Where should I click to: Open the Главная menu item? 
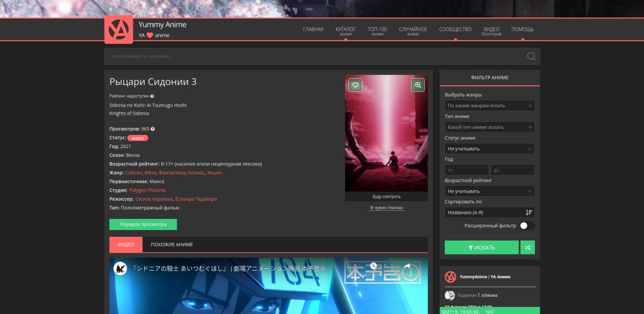313,29
